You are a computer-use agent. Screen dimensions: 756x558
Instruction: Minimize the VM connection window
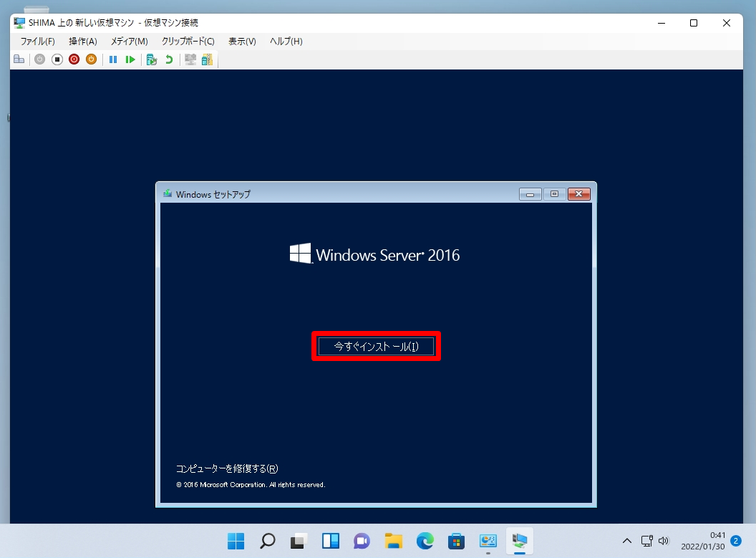(x=661, y=23)
